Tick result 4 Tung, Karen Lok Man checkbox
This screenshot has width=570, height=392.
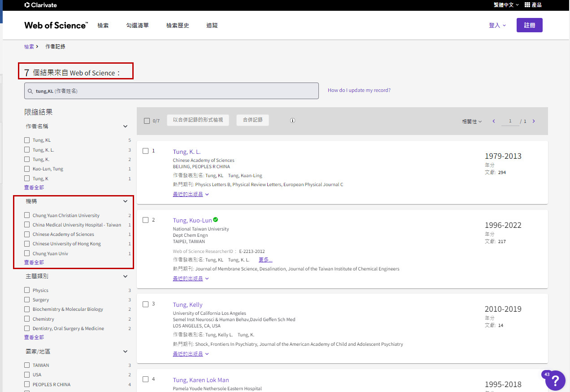click(x=145, y=379)
